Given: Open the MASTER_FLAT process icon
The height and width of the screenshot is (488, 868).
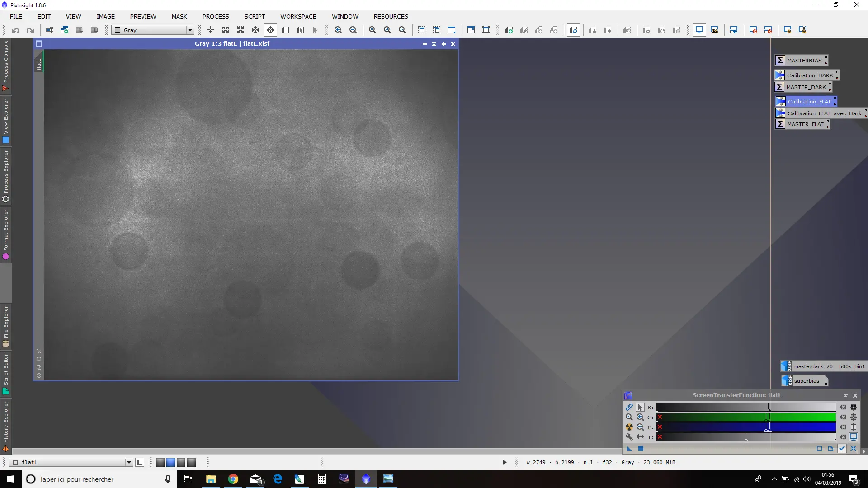Looking at the screenshot, I should pyautogui.click(x=802, y=124).
